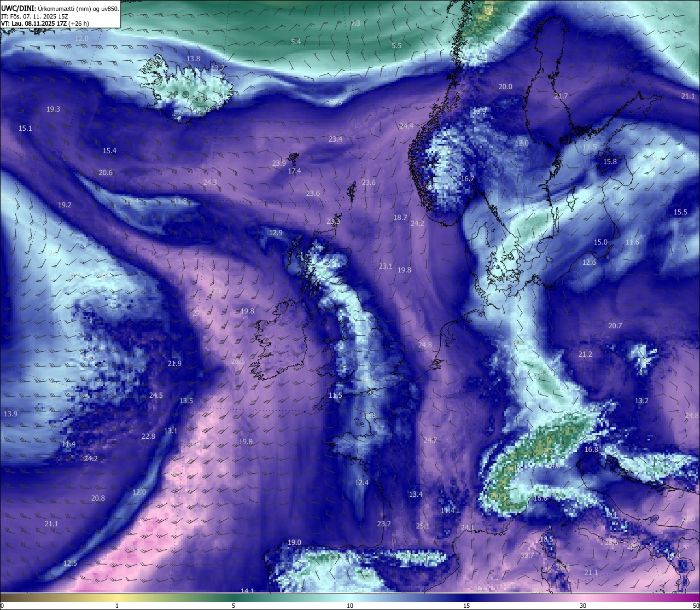Click the 13.4 value over France
The height and width of the screenshot is (610, 700).
coord(416,495)
